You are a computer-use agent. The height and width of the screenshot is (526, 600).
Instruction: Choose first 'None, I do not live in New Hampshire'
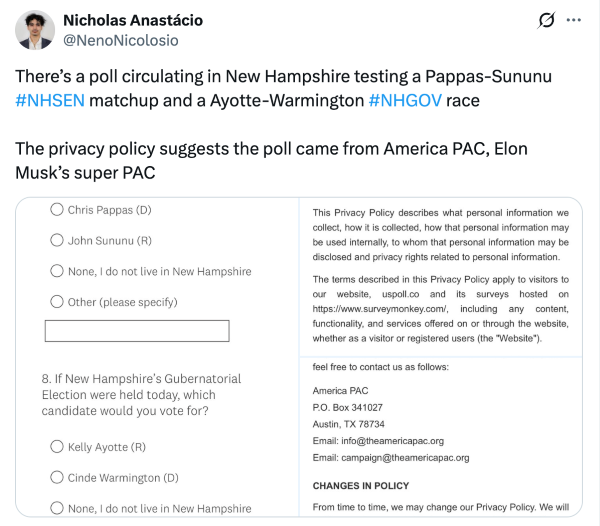[56, 271]
